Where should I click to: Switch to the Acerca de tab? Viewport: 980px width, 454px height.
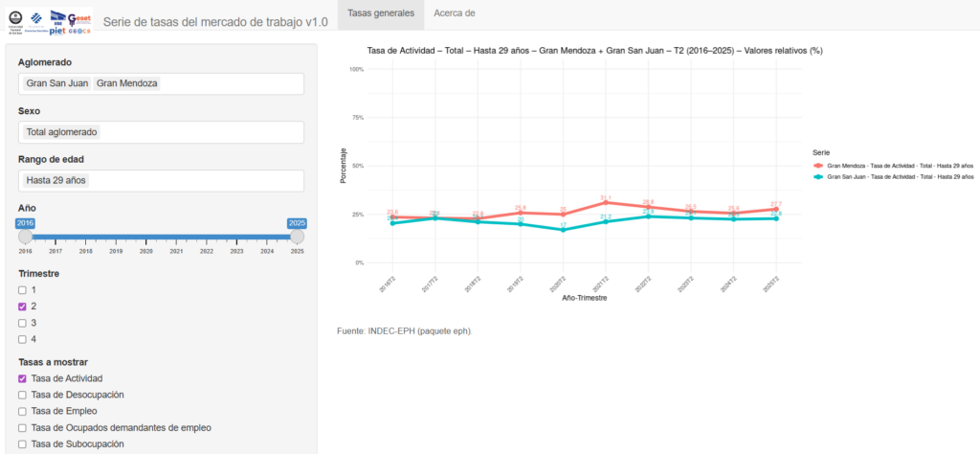tap(454, 13)
